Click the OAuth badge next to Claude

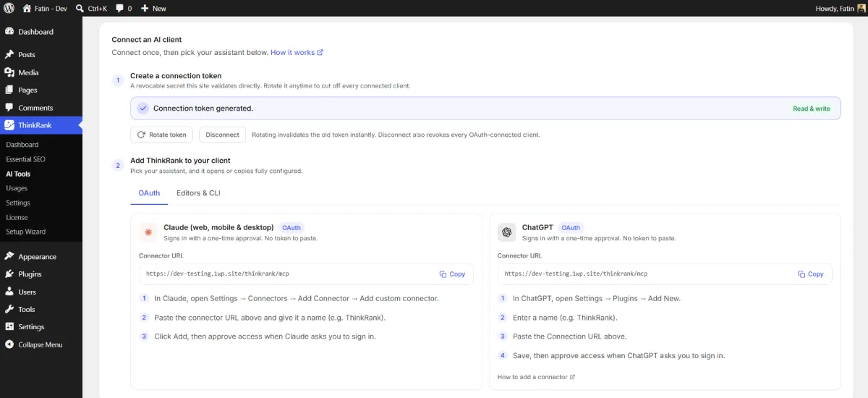292,227
